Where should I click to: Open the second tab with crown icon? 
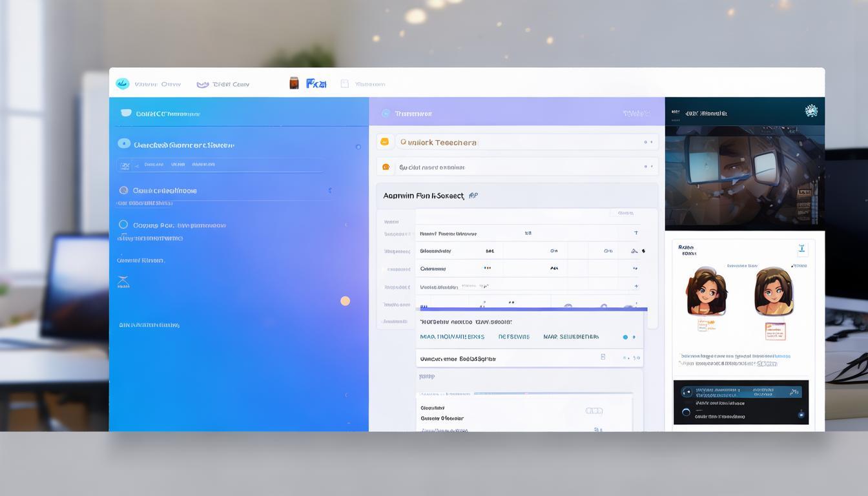coord(223,84)
